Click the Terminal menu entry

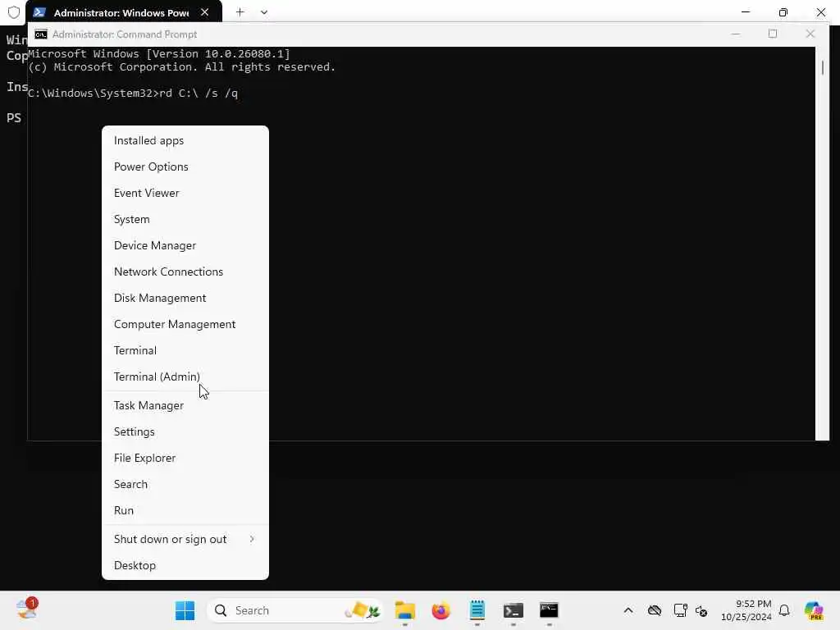185,350
